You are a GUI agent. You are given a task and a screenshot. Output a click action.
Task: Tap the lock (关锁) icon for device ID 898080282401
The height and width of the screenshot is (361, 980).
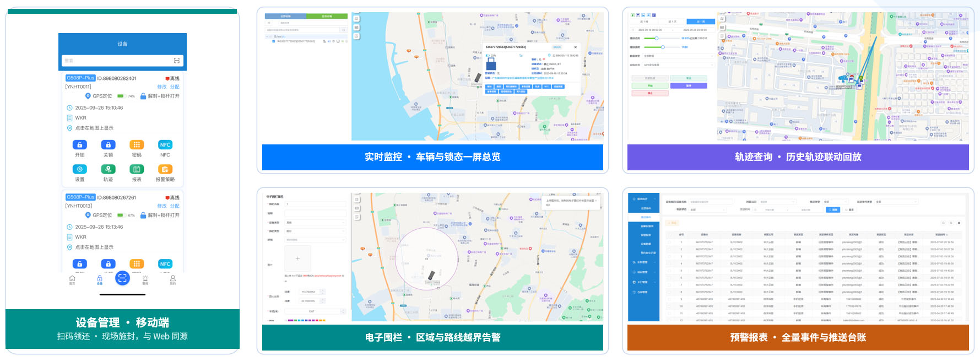[108, 145]
